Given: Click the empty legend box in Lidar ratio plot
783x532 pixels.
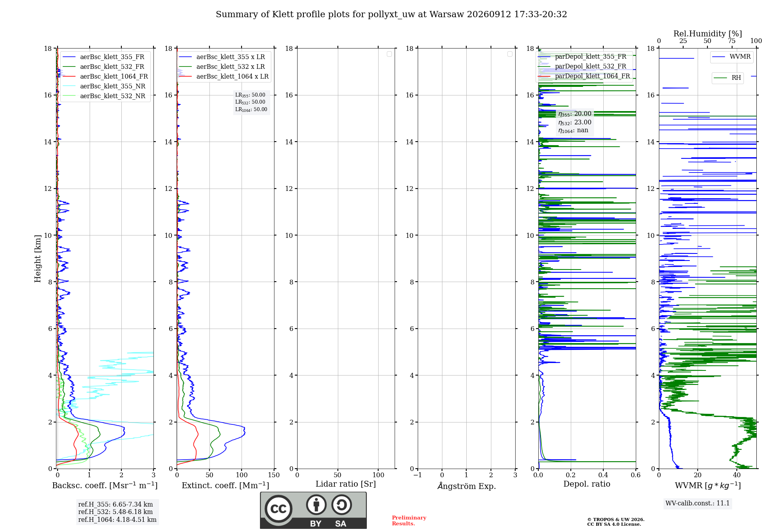Looking at the screenshot, I should (x=389, y=54).
